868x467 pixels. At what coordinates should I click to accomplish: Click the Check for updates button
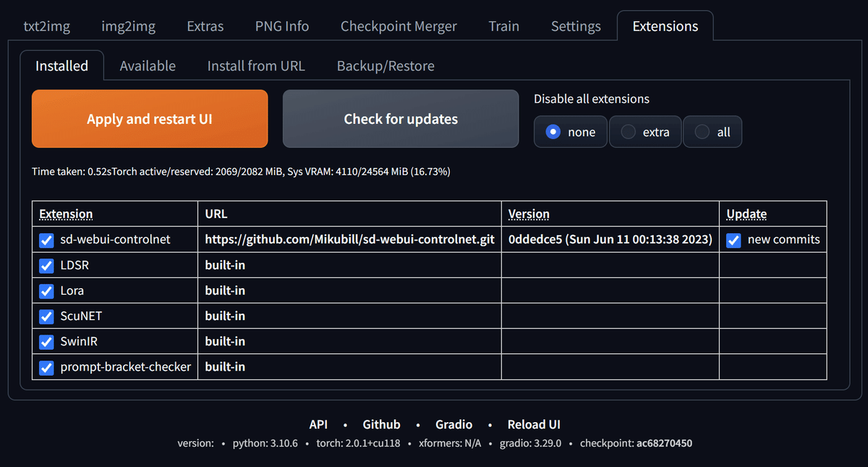click(x=400, y=118)
